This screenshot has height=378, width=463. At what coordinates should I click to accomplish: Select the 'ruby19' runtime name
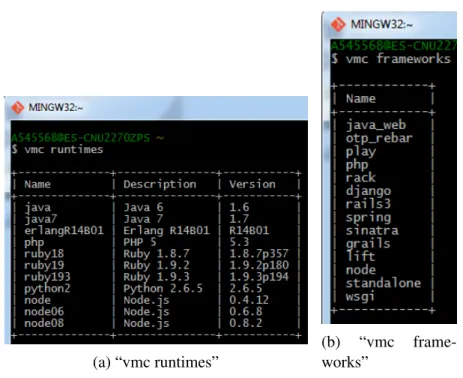(x=44, y=265)
